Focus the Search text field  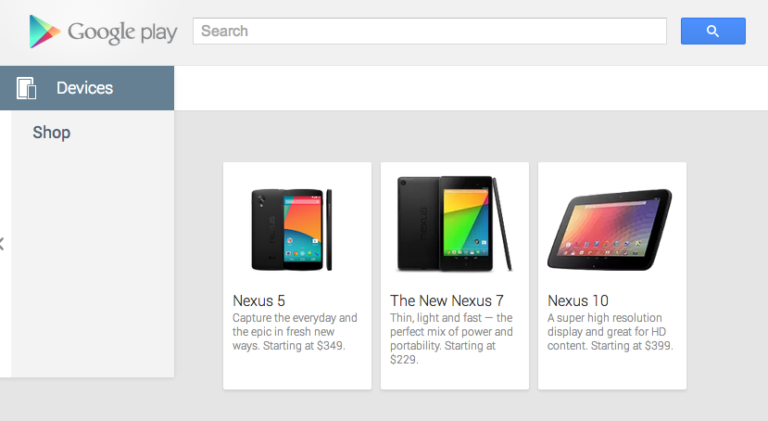(x=429, y=31)
